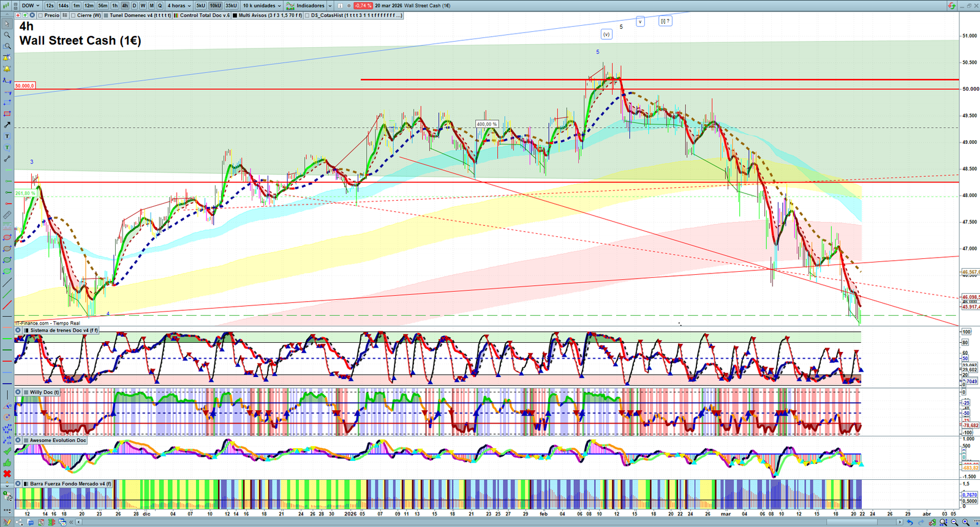Click the 5kU units button
Image resolution: width=980 pixels, height=527 pixels.
200,6
